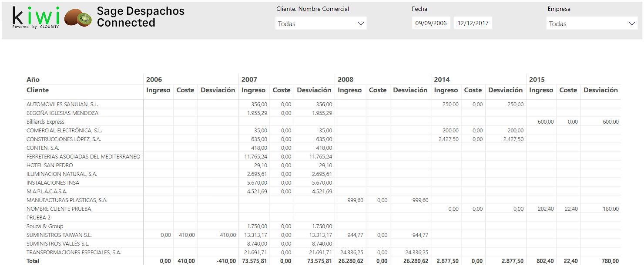Sort by Desviación under 2008
Screen dimensions: 644x270
[x=410, y=90]
